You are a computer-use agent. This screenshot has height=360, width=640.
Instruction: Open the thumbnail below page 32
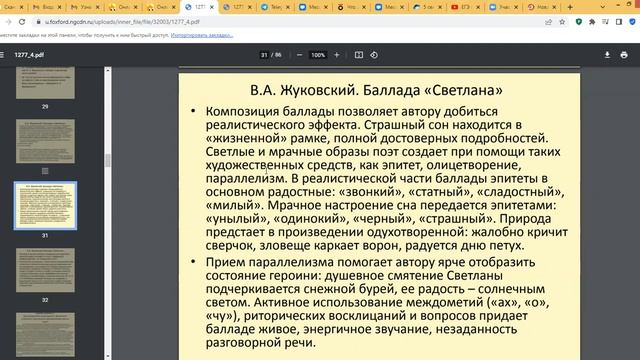(x=45, y=335)
